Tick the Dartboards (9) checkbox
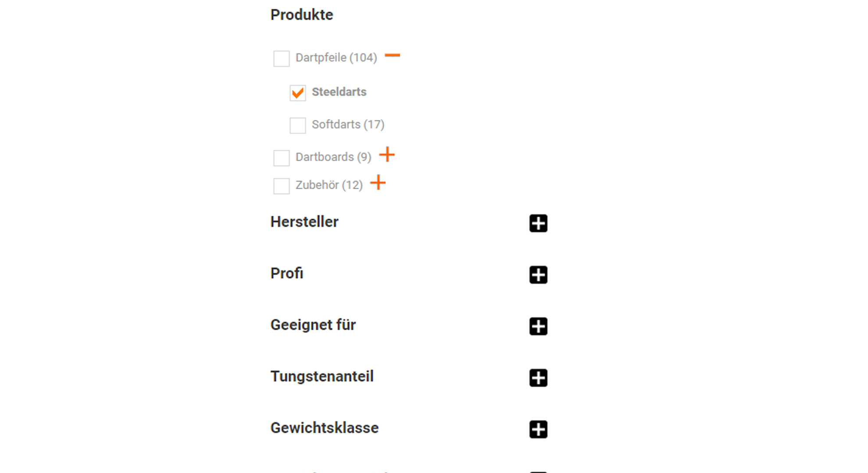This screenshot has width=868, height=473. (x=281, y=158)
